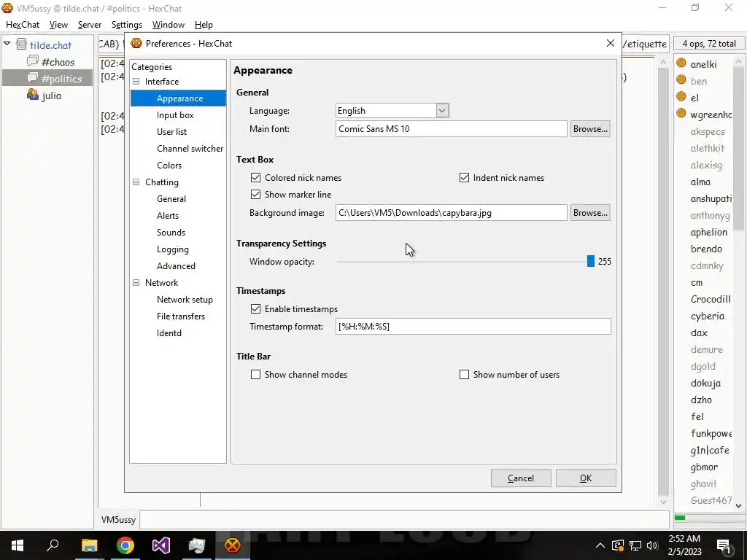Select Channel switcher category
This screenshot has width=747, height=560.
click(x=190, y=149)
